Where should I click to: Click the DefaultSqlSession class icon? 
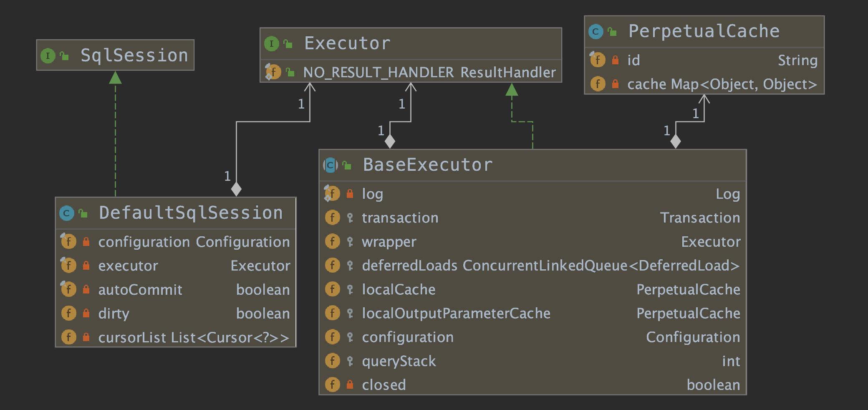pos(66,213)
